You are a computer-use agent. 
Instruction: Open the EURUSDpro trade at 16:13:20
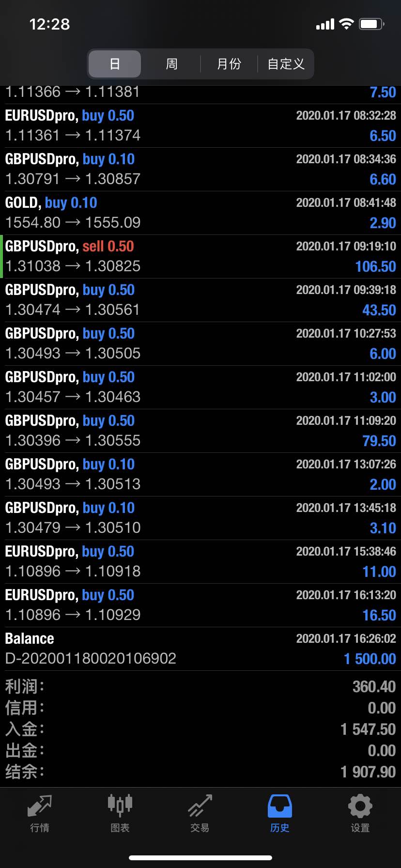(x=200, y=605)
